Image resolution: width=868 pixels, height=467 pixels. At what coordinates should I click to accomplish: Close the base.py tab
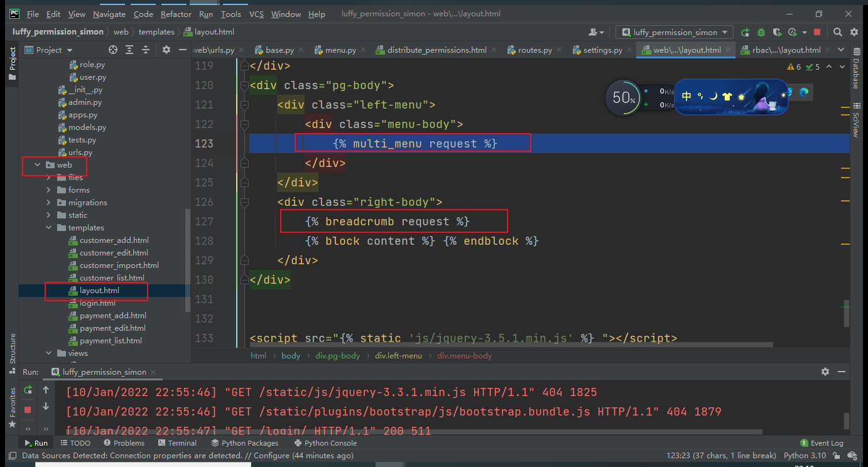(301, 50)
